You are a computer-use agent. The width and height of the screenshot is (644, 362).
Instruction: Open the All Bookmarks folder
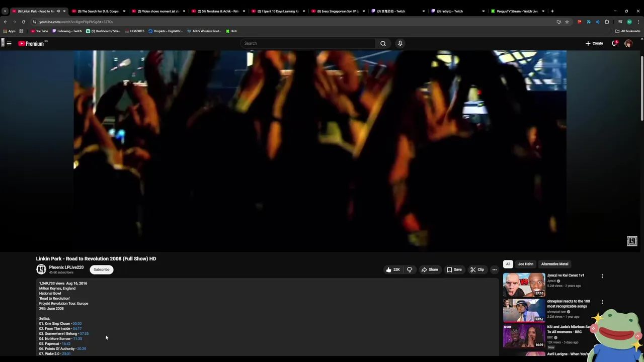point(627,31)
